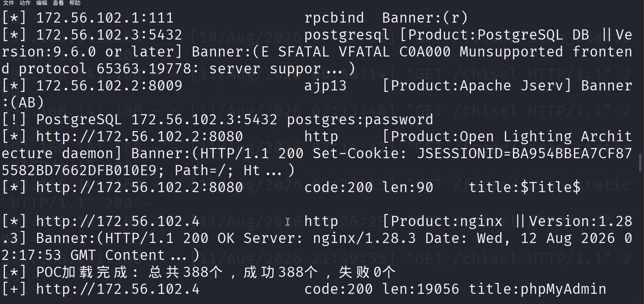644x304 pixels.
Task: Click the http://172.56.102.2:8080 link on the code:200 len:90 line
Action: [140, 187]
